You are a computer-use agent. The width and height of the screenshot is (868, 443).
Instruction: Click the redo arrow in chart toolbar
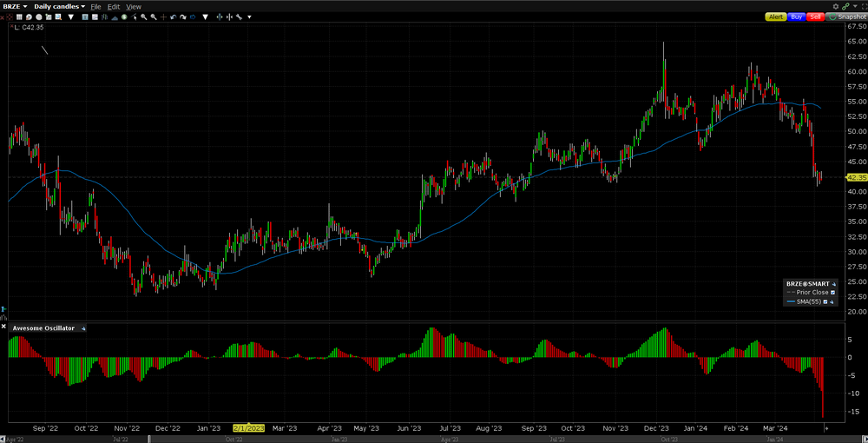183,17
